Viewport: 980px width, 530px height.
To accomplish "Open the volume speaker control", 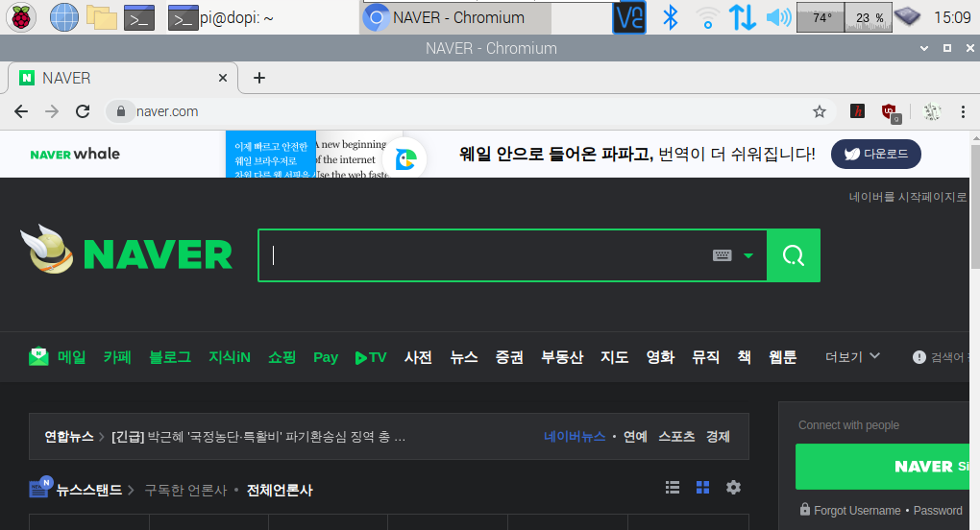I will (x=778, y=17).
